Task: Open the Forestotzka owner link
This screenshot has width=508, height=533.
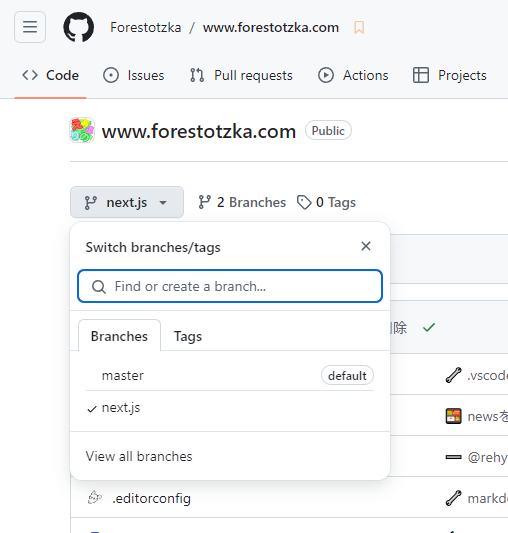Action: coord(146,28)
